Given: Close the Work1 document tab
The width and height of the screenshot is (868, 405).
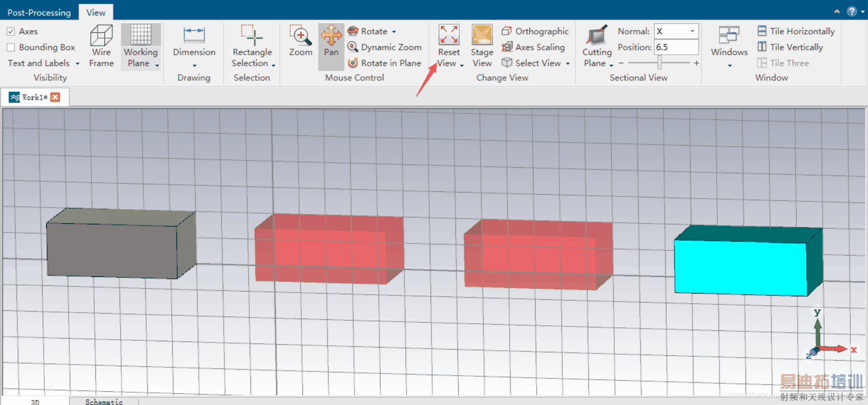Looking at the screenshot, I should 55,97.
